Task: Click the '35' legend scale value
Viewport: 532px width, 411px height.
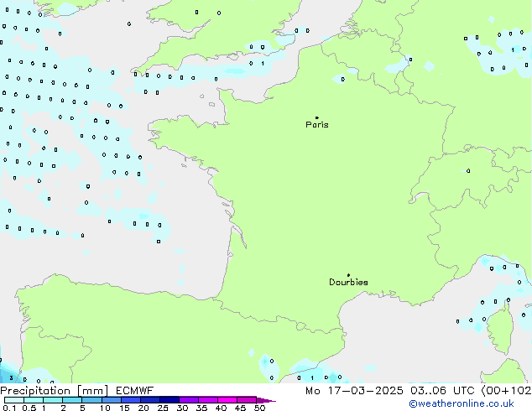Action: [x=201, y=408]
